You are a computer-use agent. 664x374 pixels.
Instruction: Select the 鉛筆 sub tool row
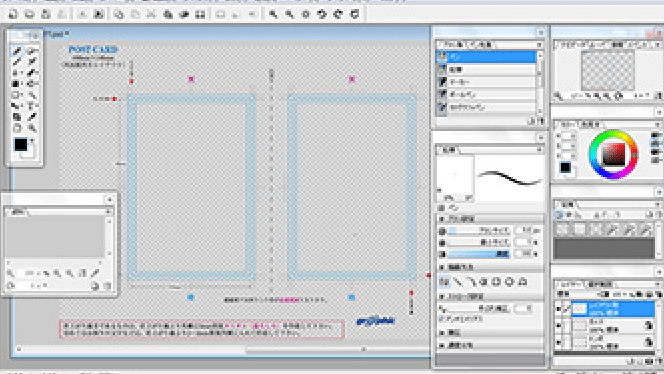[x=486, y=69]
